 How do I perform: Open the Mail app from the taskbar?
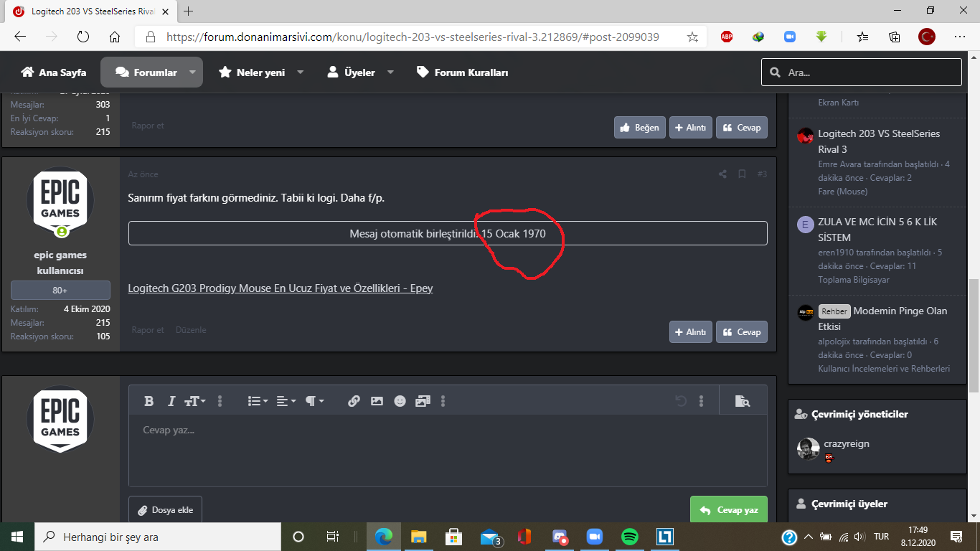pos(490,537)
